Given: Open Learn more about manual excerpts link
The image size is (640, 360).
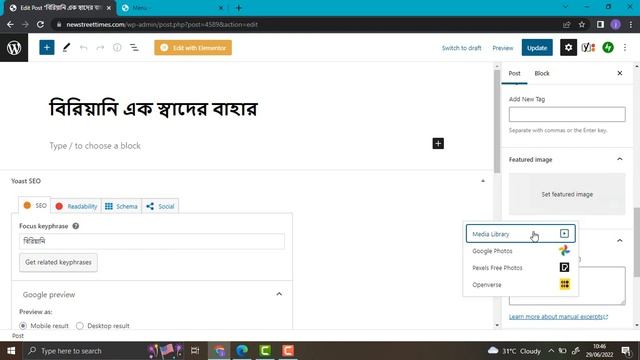Looking at the screenshot, I should (558, 317).
